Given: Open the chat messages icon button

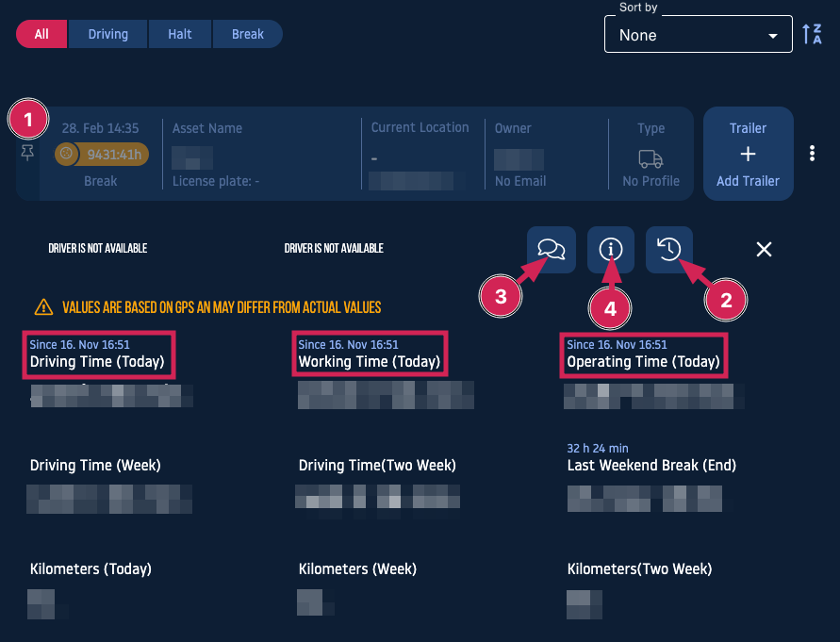Looking at the screenshot, I should [x=551, y=249].
